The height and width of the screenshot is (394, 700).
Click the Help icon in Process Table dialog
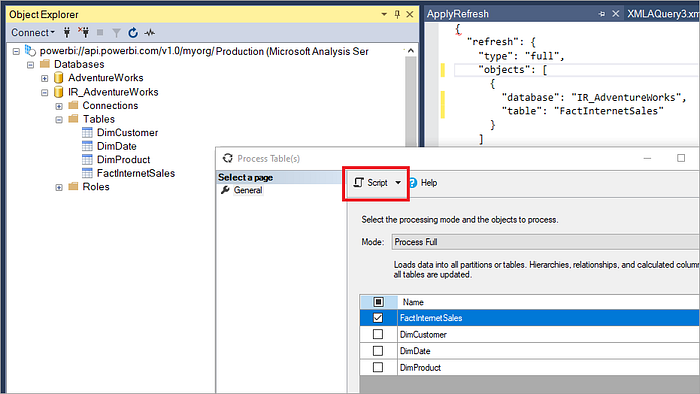coord(412,183)
